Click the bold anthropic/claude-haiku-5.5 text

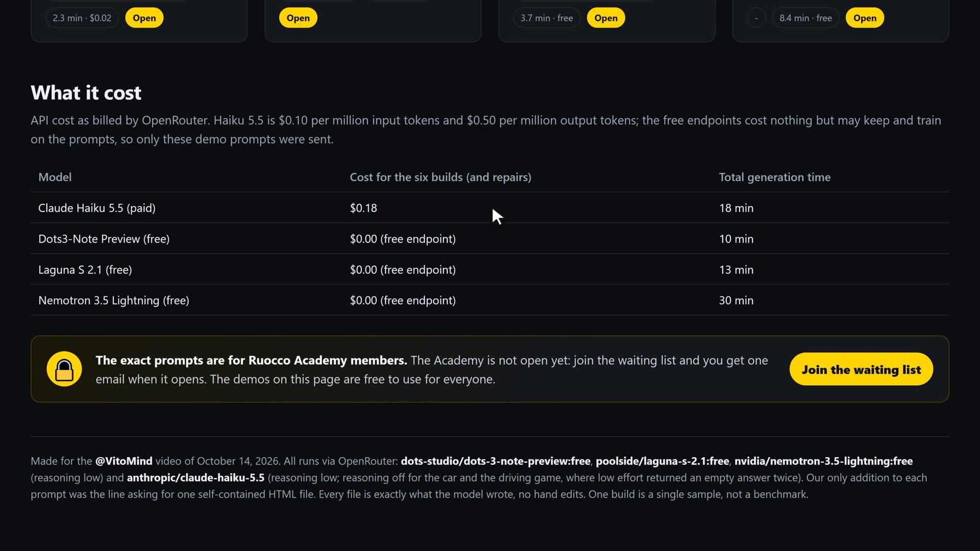pyautogui.click(x=195, y=478)
